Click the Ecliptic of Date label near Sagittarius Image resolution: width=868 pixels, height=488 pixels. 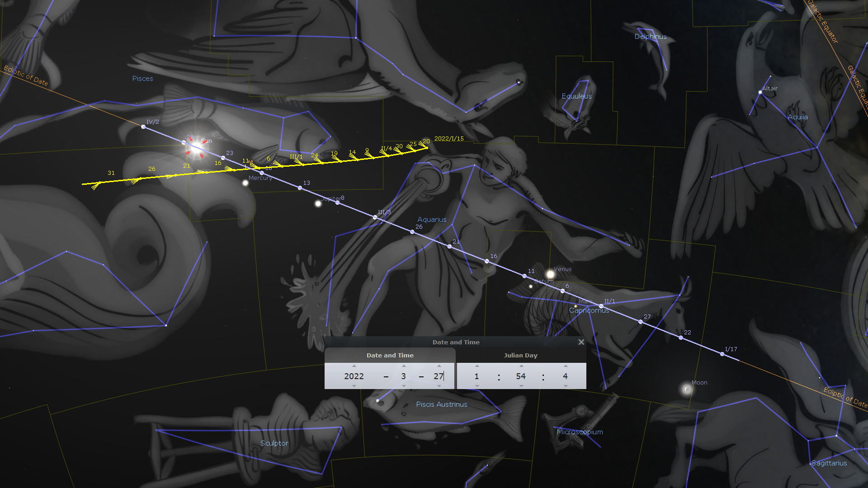click(x=845, y=397)
